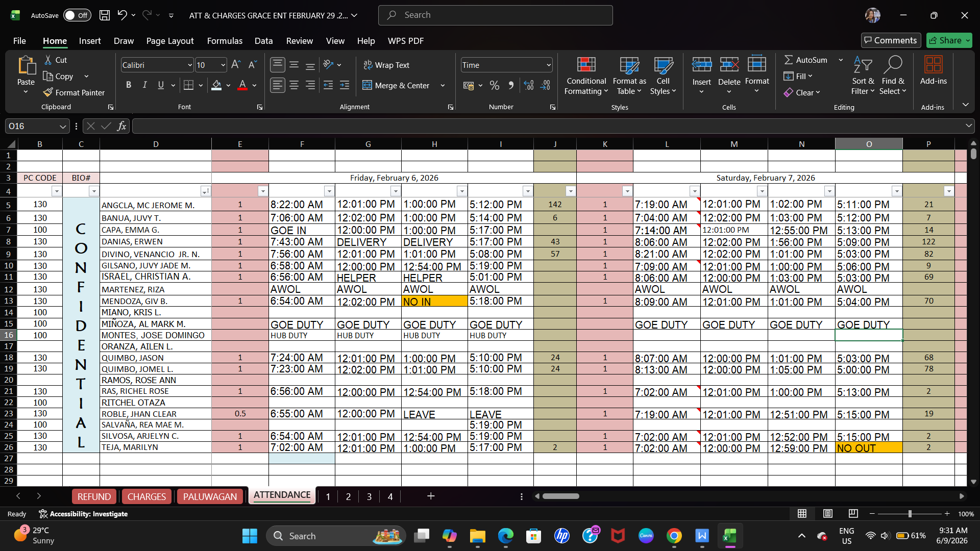Click the Comments button
980x551 pixels.
[x=891, y=40]
